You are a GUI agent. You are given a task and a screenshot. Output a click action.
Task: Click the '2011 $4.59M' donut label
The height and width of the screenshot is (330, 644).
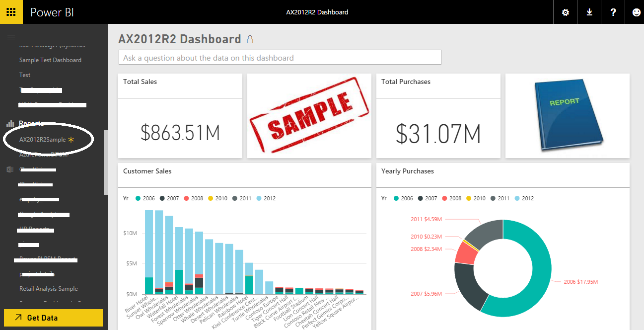427,219
